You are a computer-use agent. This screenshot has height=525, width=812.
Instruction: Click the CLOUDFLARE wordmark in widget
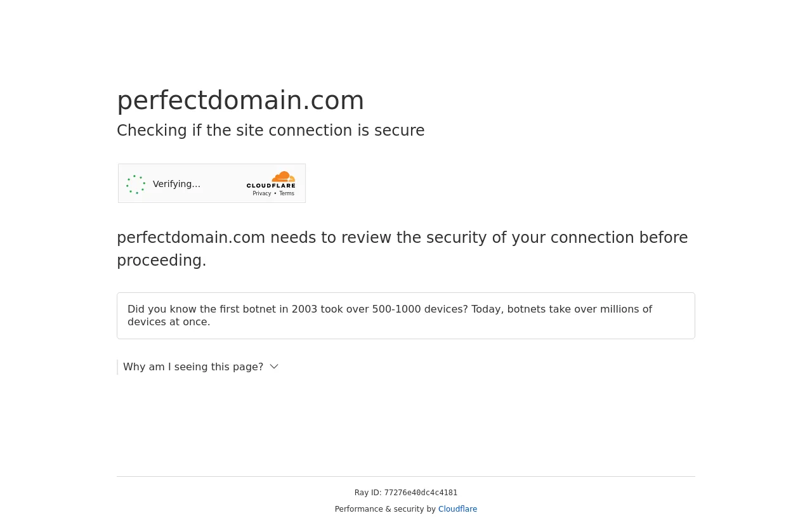point(271,186)
